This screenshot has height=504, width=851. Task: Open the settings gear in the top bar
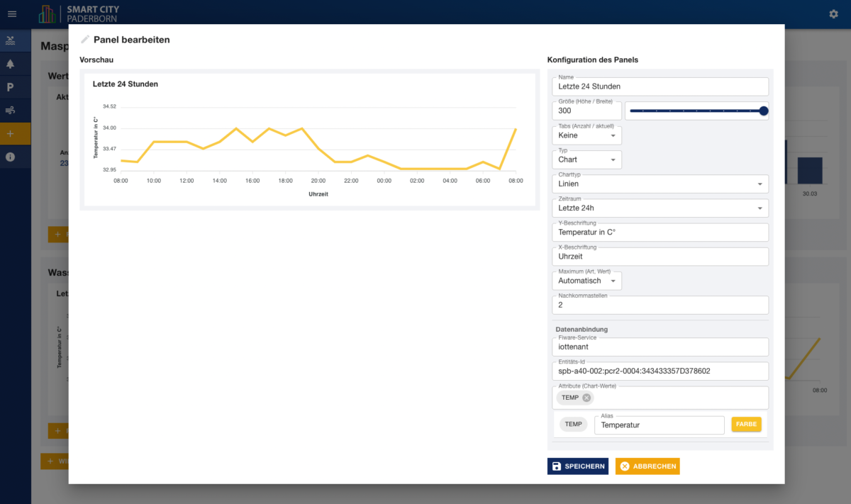833,13
